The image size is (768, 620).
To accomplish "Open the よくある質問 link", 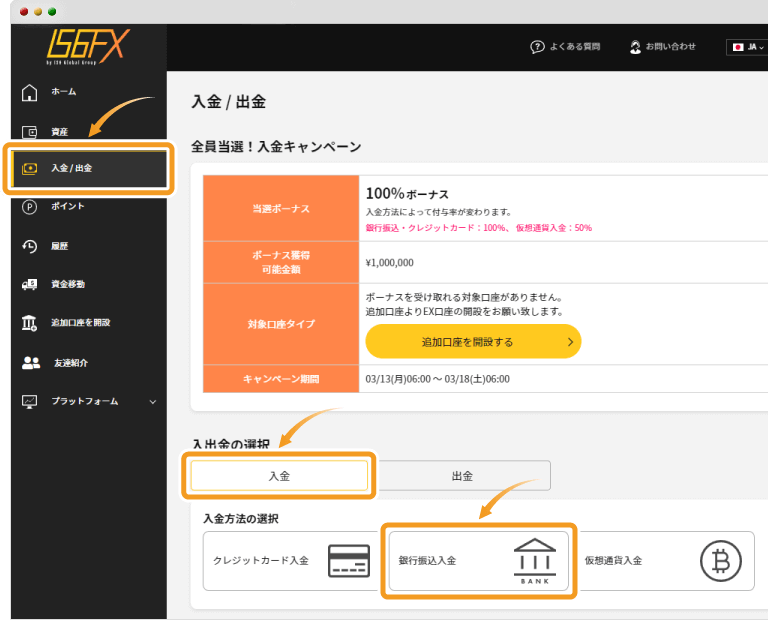I will click(x=575, y=47).
